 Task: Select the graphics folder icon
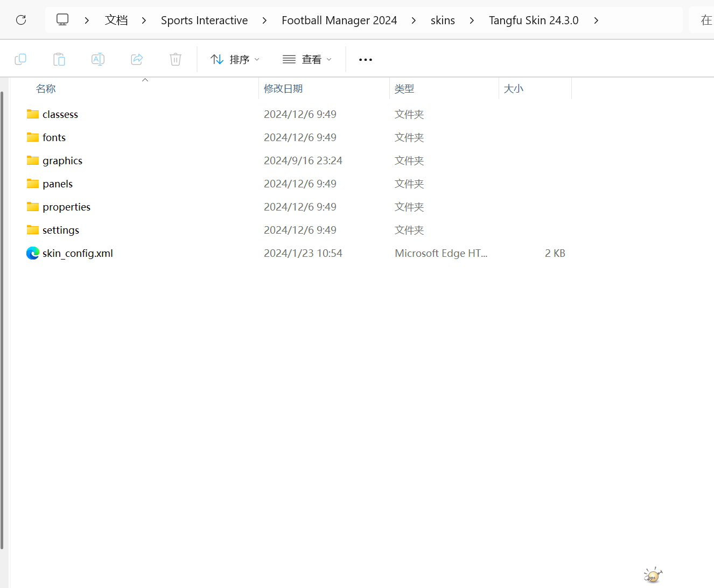pos(33,160)
